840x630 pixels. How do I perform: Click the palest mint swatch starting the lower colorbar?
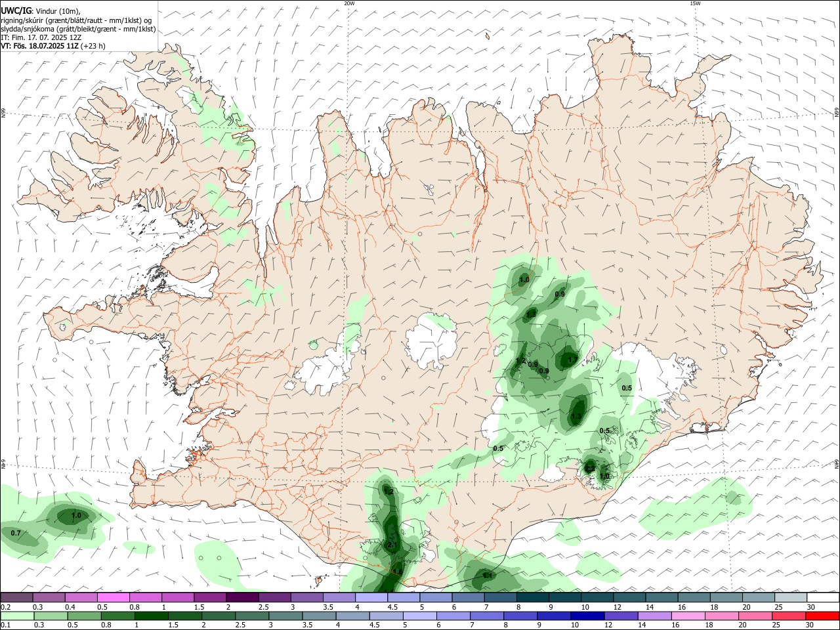coord(17,616)
